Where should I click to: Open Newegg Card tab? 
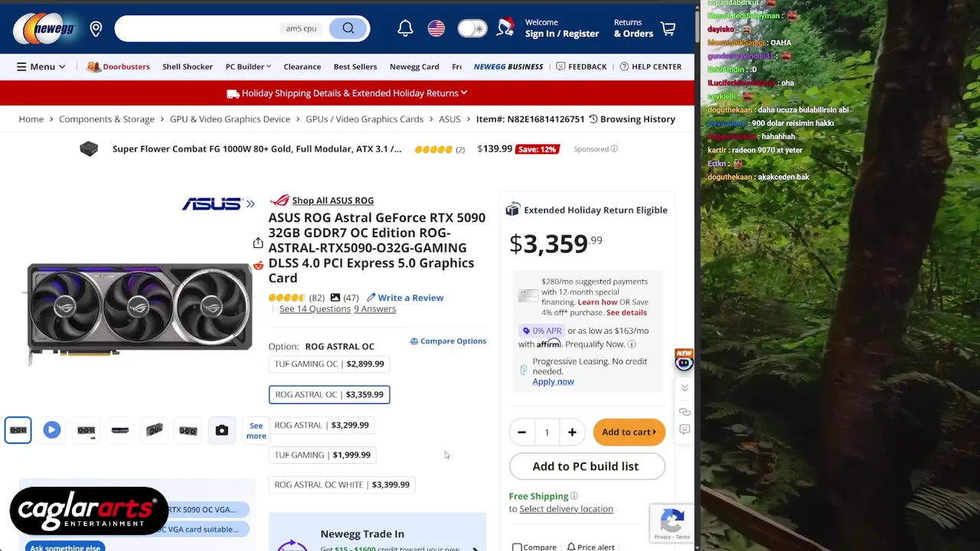[414, 67]
